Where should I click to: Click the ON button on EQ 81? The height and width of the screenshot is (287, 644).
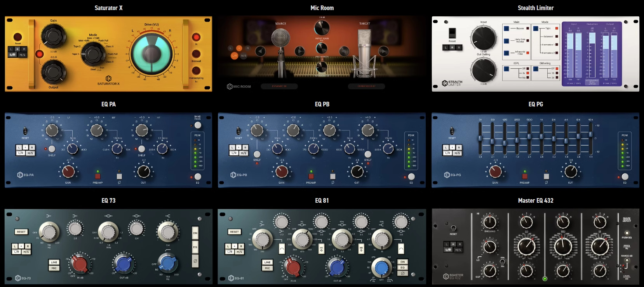coord(402,262)
